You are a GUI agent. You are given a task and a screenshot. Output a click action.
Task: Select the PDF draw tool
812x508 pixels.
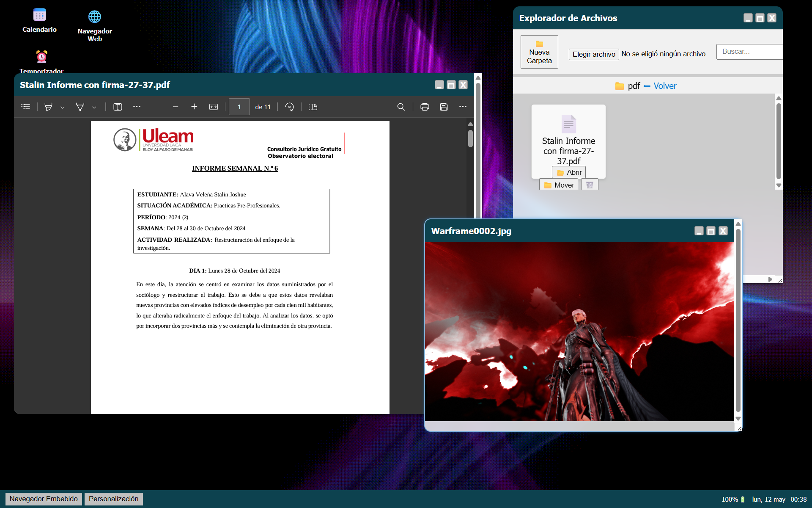coord(80,107)
